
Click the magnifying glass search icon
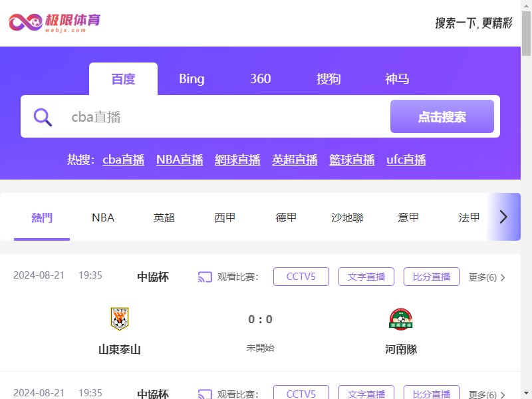click(43, 117)
